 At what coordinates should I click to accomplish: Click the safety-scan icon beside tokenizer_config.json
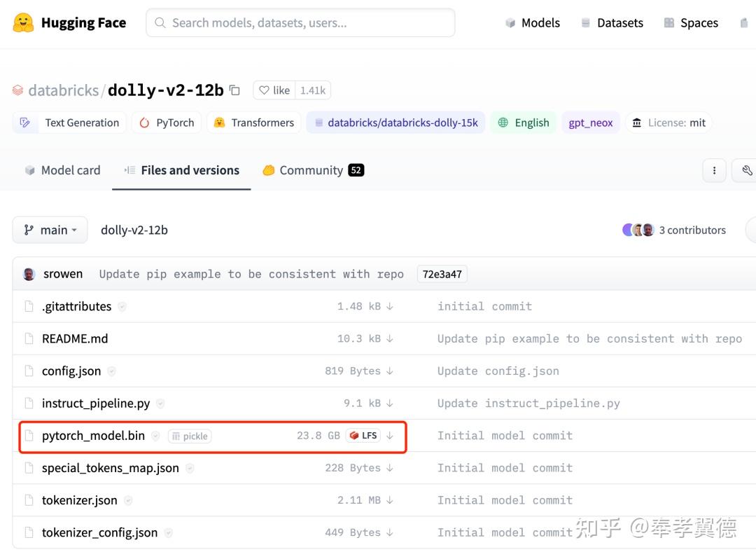click(x=168, y=533)
